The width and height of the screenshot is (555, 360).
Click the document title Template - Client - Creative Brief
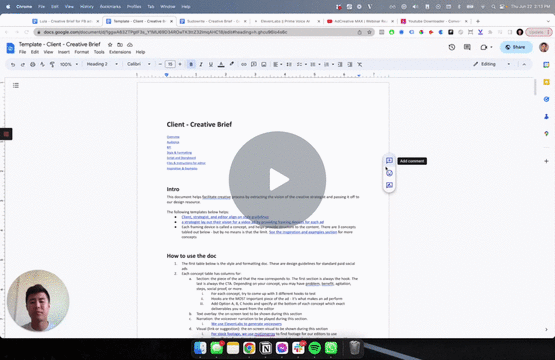tap(59, 44)
